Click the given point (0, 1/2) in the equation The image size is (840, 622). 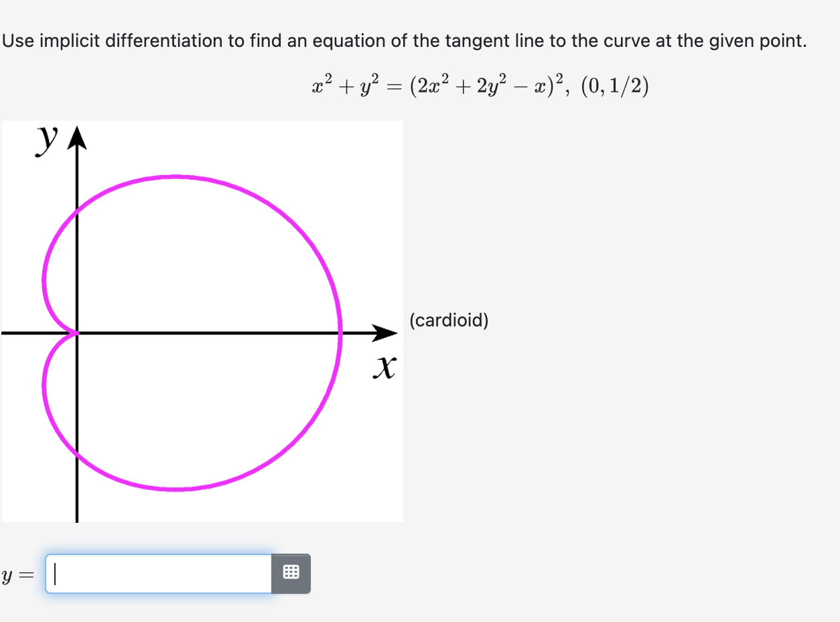tap(614, 85)
